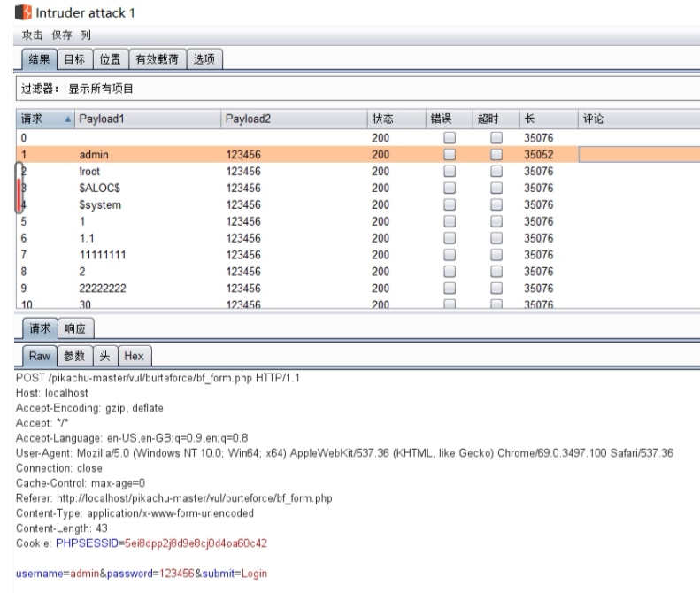The width and height of the screenshot is (700, 593).
Task: Click the Burp Suite logo icon
Action: (23, 12)
